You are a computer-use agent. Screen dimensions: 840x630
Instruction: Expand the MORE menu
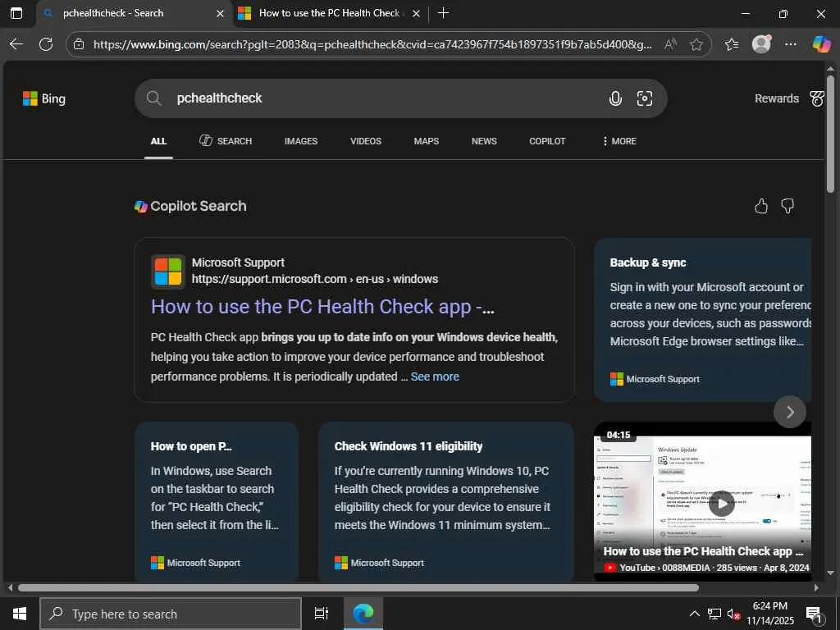click(x=619, y=141)
